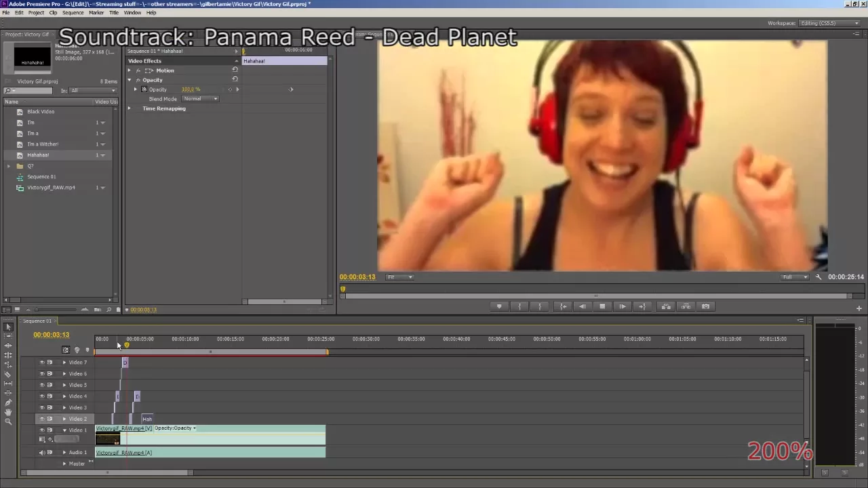Image resolution: width=868 pixels, height=488 pixels.
Task: Add marker in Program monitor
Action: tap(499, 306)
